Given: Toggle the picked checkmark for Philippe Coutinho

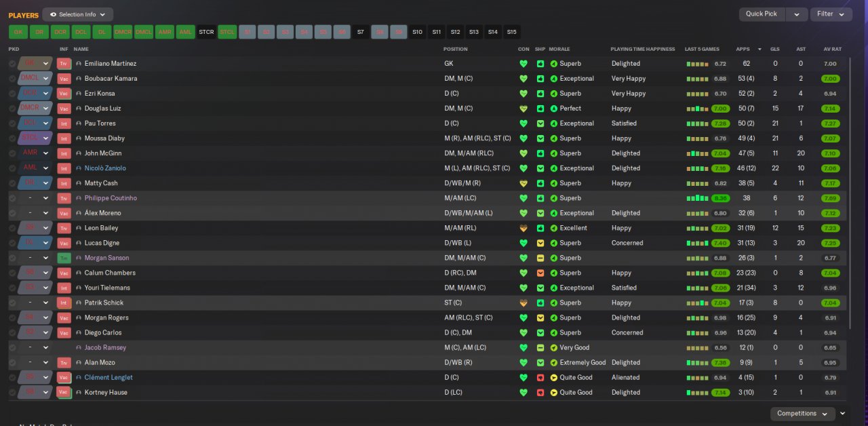Looking at the screenshot, I should [12, 198].
